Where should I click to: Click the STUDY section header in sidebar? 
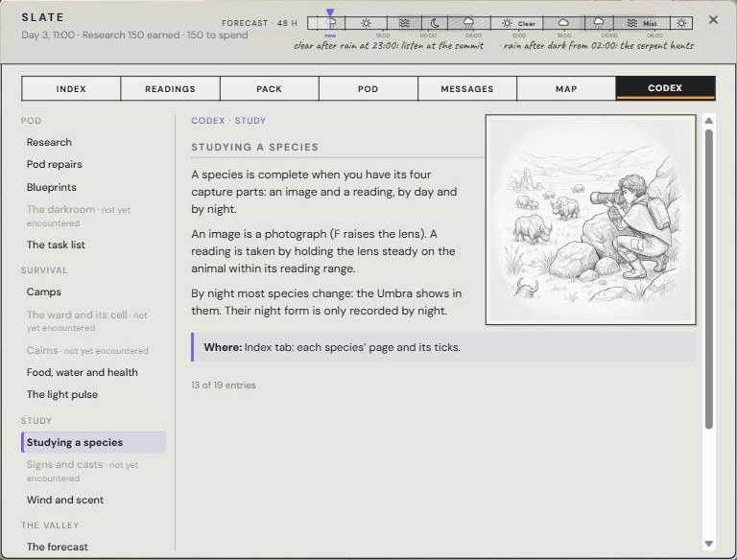click(36, 420)
